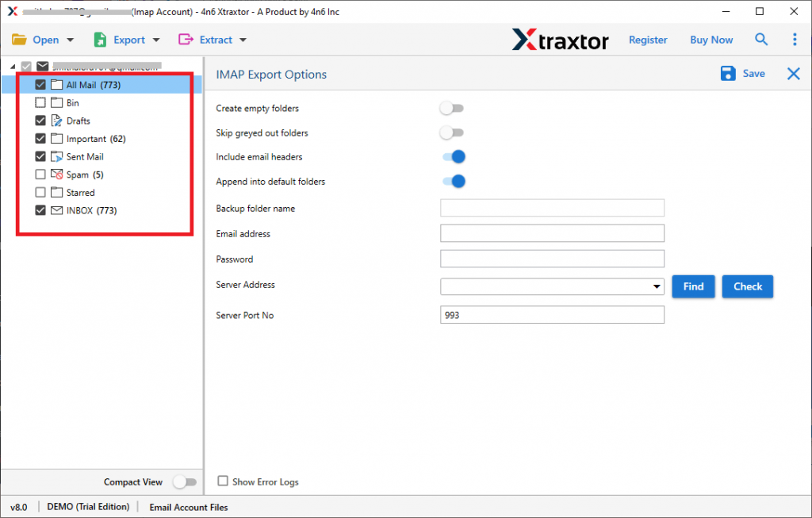Screen dimensions: 812x518
Task: Click the Check button
Action: tap(747, 286)
